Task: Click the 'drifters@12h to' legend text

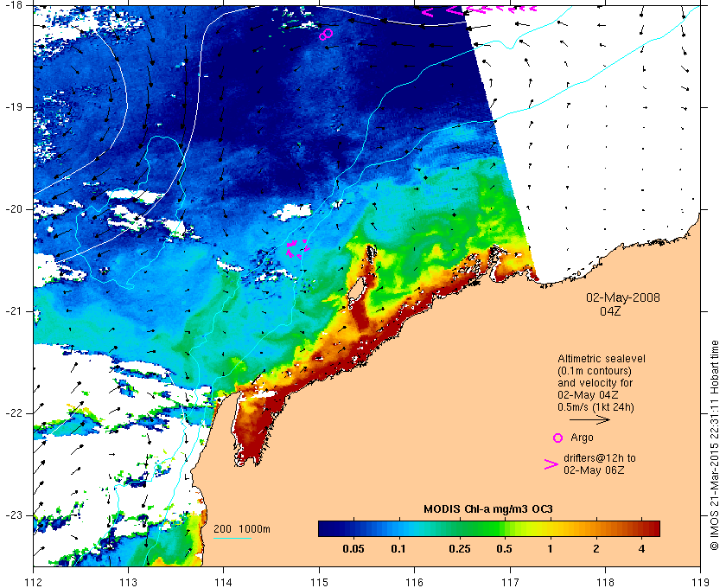Action: tap(599, 458)
